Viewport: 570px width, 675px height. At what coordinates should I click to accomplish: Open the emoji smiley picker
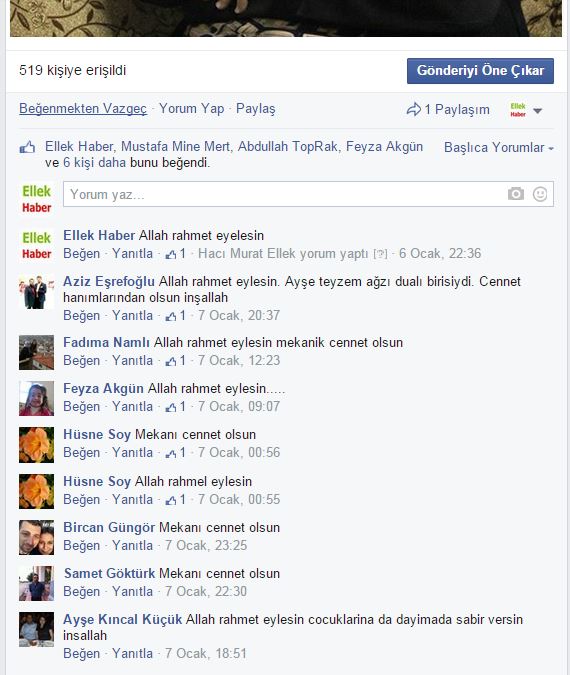540,194
